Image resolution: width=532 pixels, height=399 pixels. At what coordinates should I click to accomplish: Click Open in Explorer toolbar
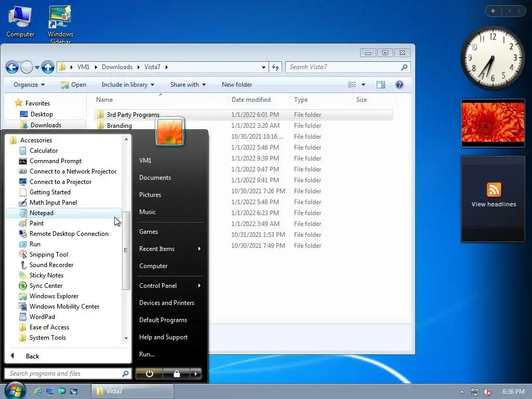(x=74, y=85)
